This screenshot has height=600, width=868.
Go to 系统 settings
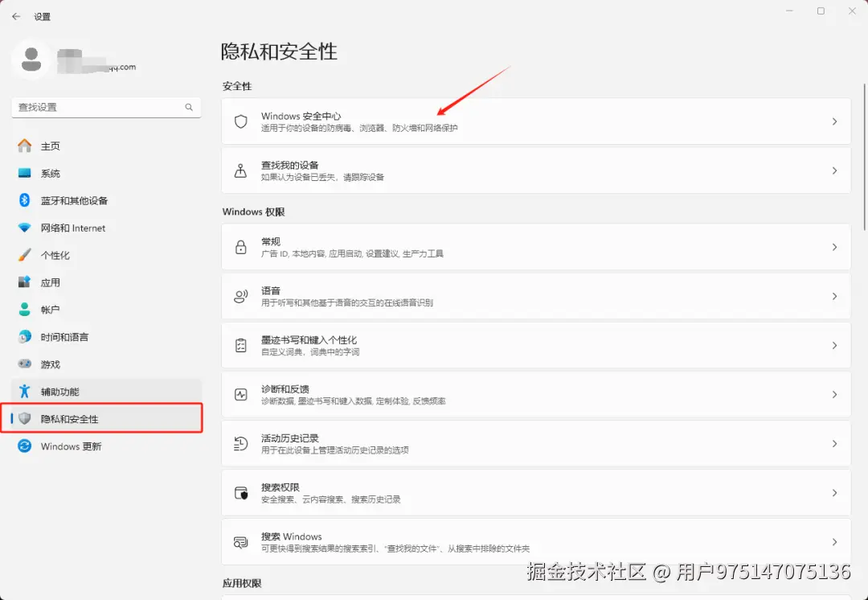[106, 173]
